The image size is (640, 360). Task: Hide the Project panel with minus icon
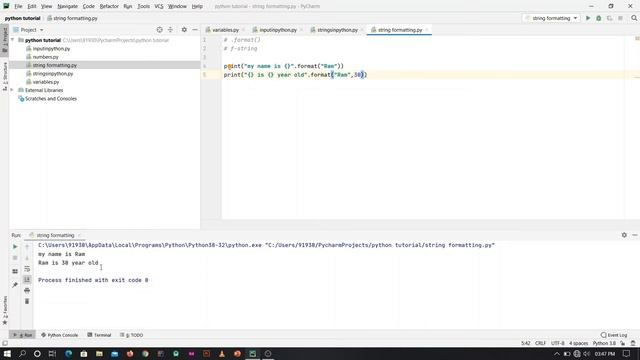pos(195,30)
